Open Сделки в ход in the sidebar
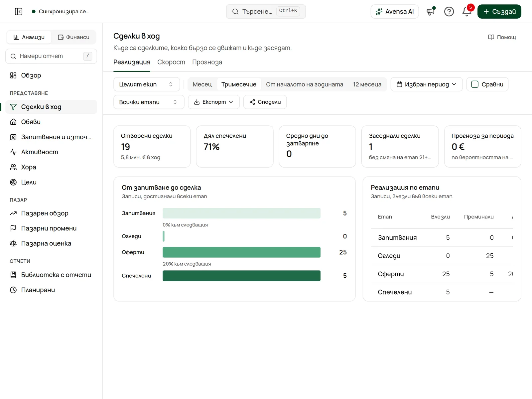The height and width of the screenshot is (399, 532). click(x=51, y=107)
